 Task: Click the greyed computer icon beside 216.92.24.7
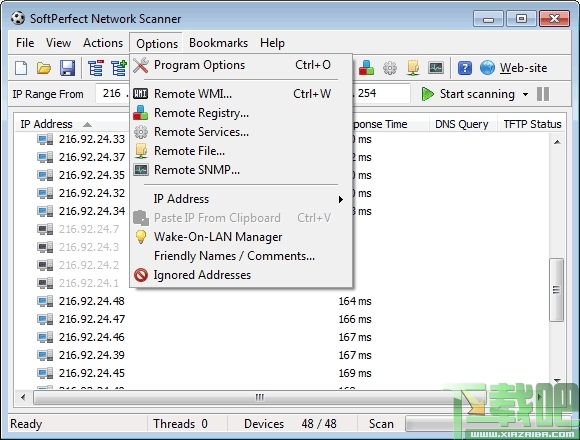[45, 229]
